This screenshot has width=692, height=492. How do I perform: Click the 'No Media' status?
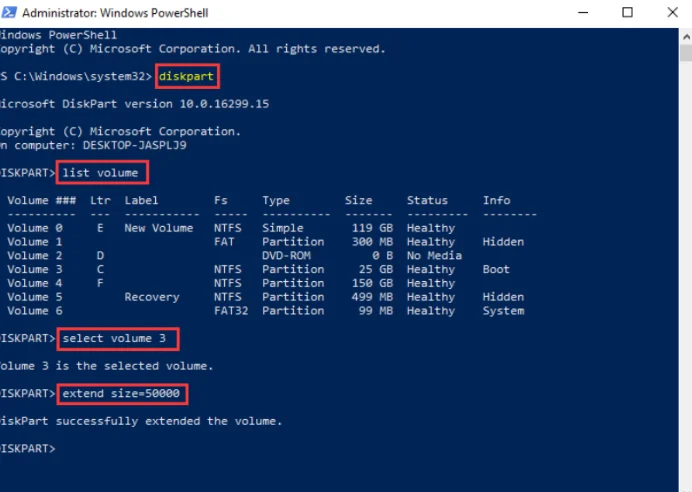434,255
